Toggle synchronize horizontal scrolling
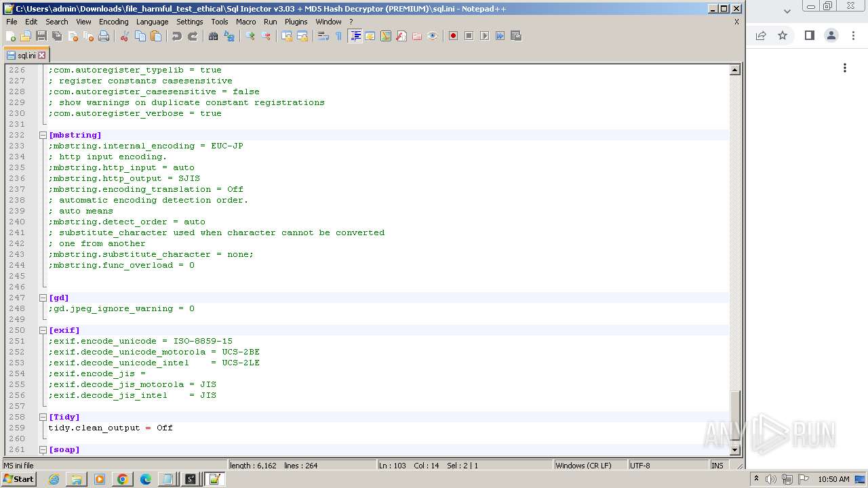Image resolution: width=868 pixels, height=488 pixels. point(302,36)
